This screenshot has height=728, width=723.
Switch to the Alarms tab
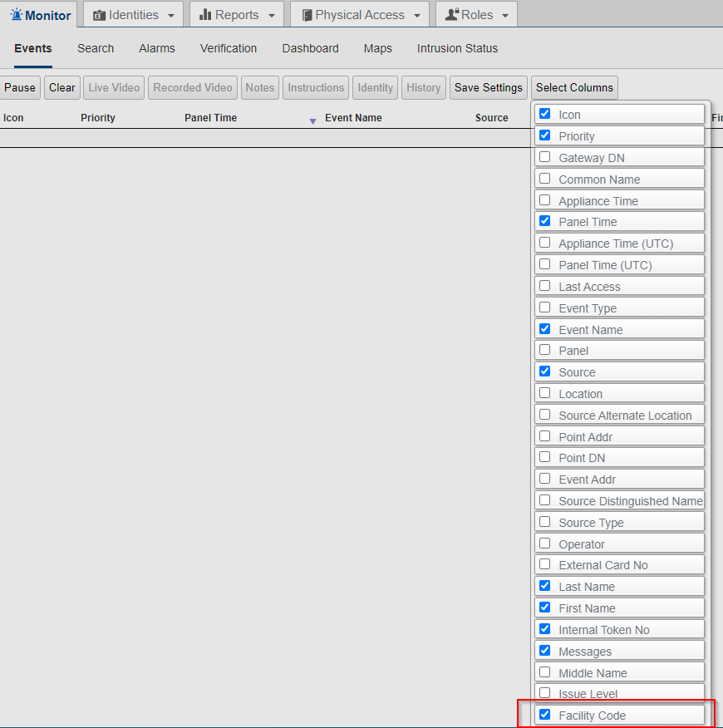coord(156,48)
